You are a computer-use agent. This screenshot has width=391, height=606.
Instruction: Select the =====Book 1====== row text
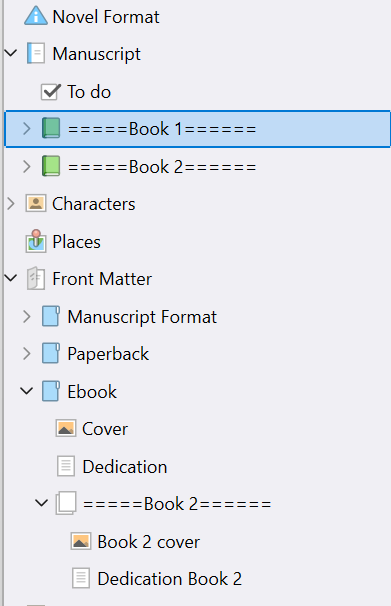[162, 129]
